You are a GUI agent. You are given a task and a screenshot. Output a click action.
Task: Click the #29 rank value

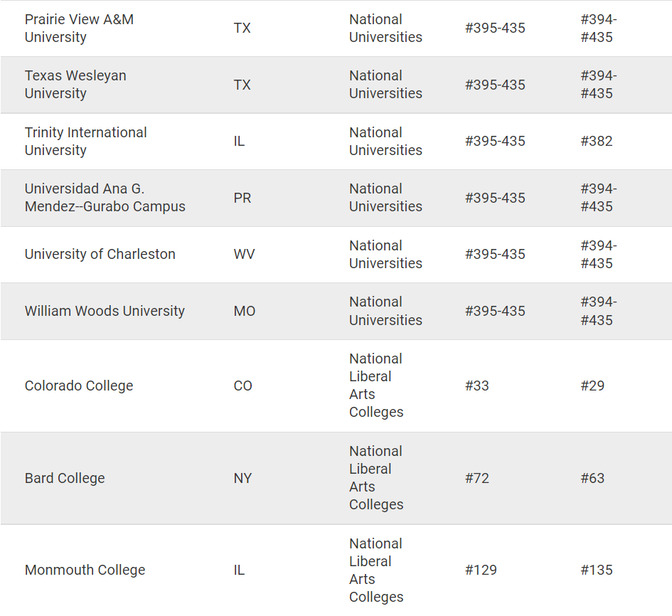tap(592, 386)
